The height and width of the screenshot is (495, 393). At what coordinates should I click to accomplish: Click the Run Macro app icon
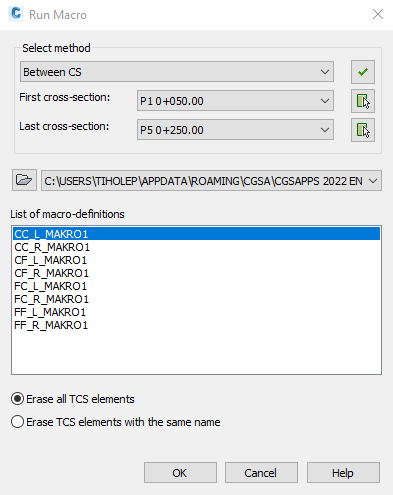point(16,14)
